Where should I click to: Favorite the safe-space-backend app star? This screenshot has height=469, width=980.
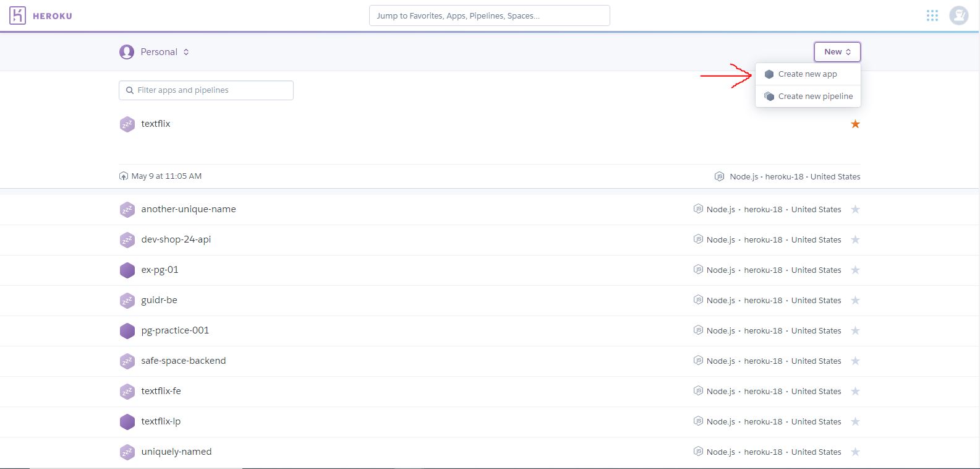[855, 361]
